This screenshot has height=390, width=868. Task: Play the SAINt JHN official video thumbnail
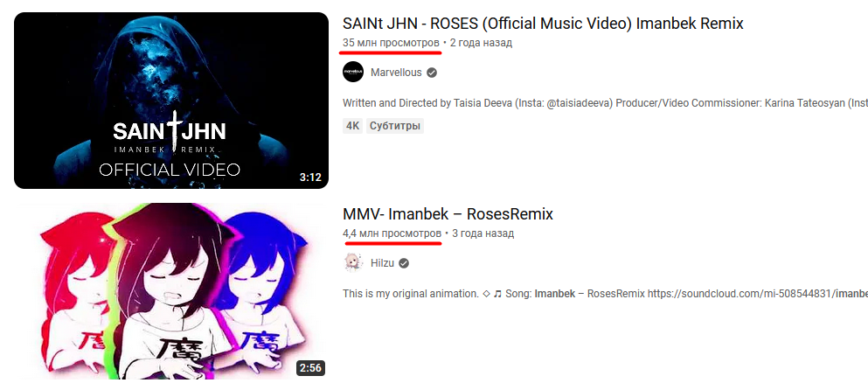171,101
